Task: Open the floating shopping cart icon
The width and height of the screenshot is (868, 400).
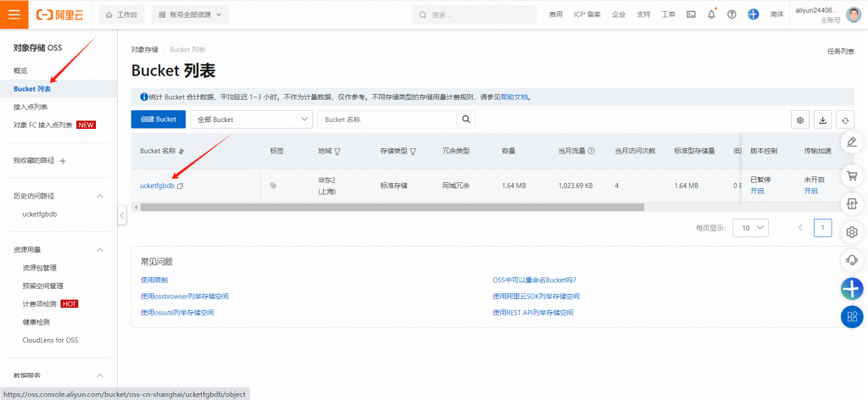Action: point(852,176)
